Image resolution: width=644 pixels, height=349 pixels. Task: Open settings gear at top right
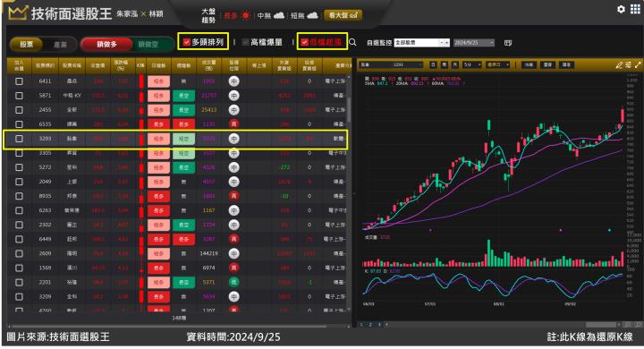[621, 9]
